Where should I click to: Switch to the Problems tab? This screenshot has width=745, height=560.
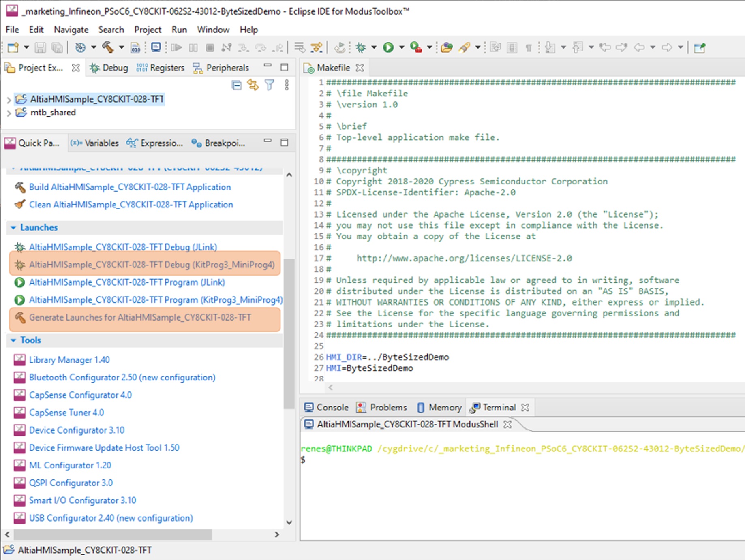[381, 407]
